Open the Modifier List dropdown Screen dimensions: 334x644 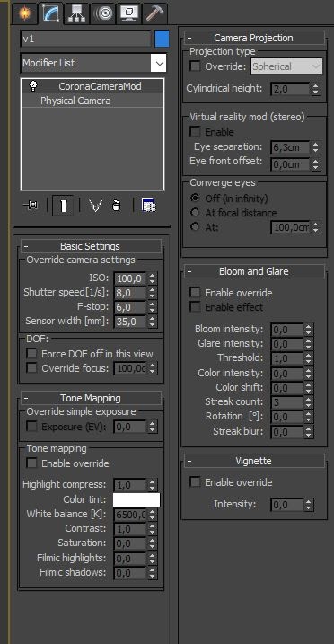(x=93, y=63)
